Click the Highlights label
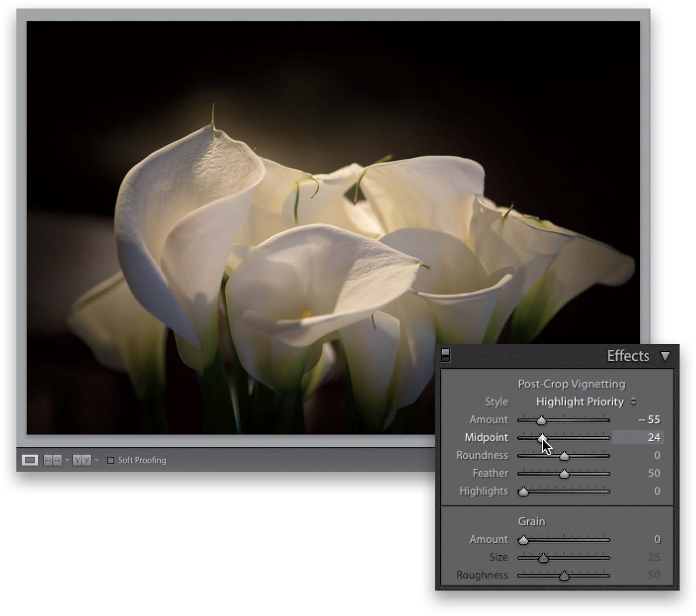This screenshot has width=696, height=616. click(x=483, y=491)
